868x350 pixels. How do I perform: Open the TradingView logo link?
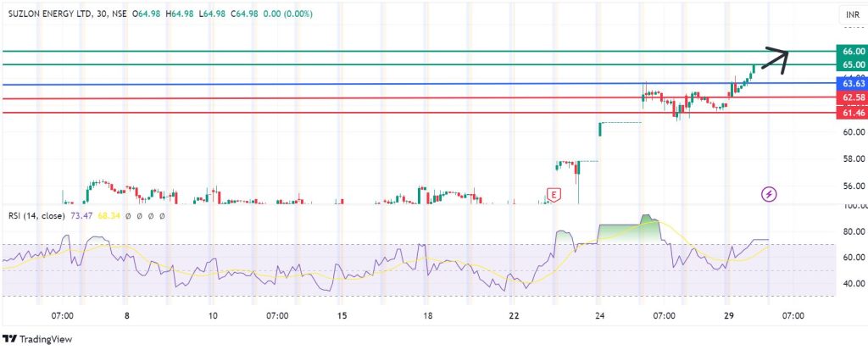coord(37,339)
